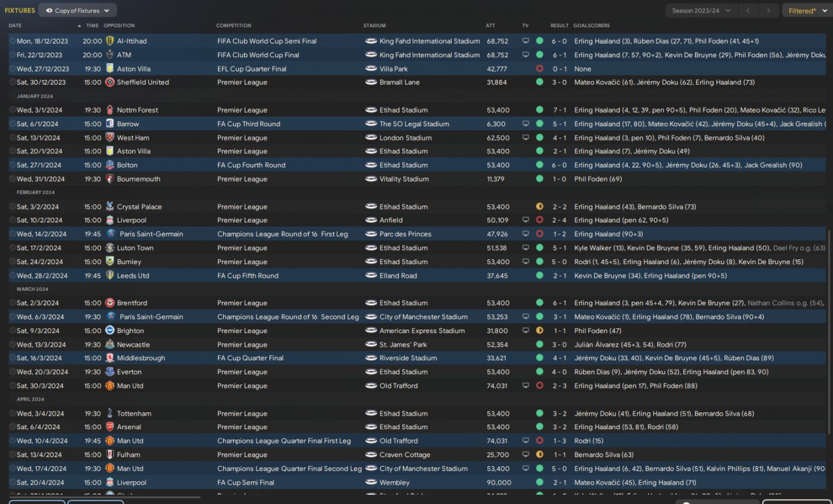Open the FIFA Club World Cup Final competition
This screenshot has height=504, width=833.
(258, 55)
